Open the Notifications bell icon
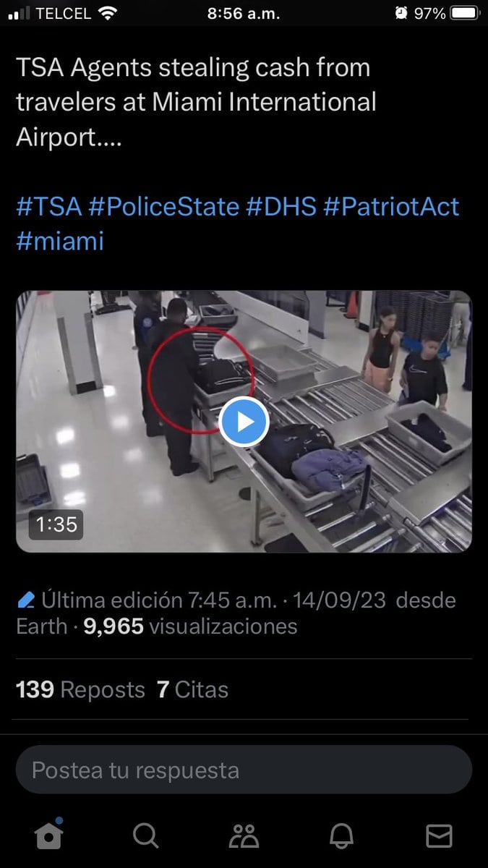 pos(341,835)
